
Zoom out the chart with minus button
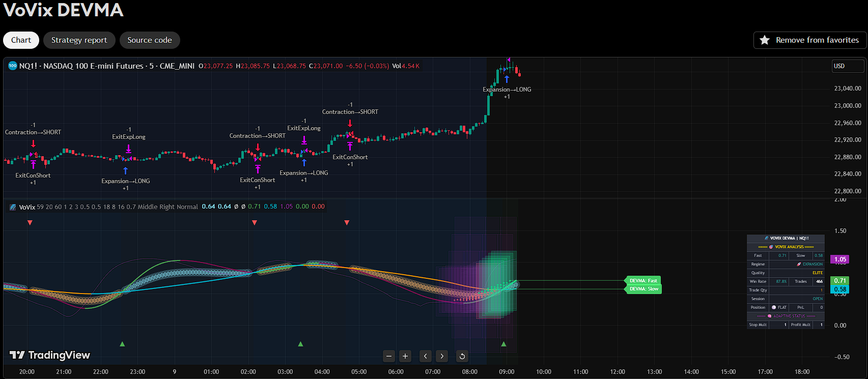[389, 356]
